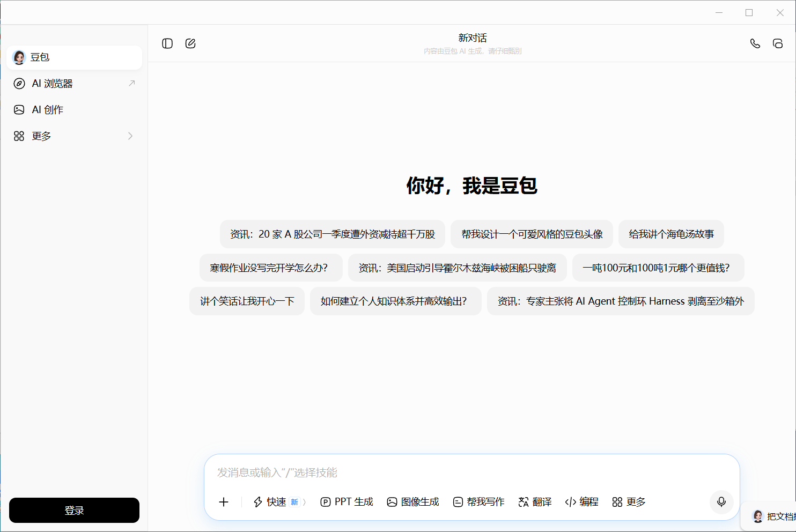796x532 pixels.
Task: Minimize the Doubao window
Action: [719, 12]
